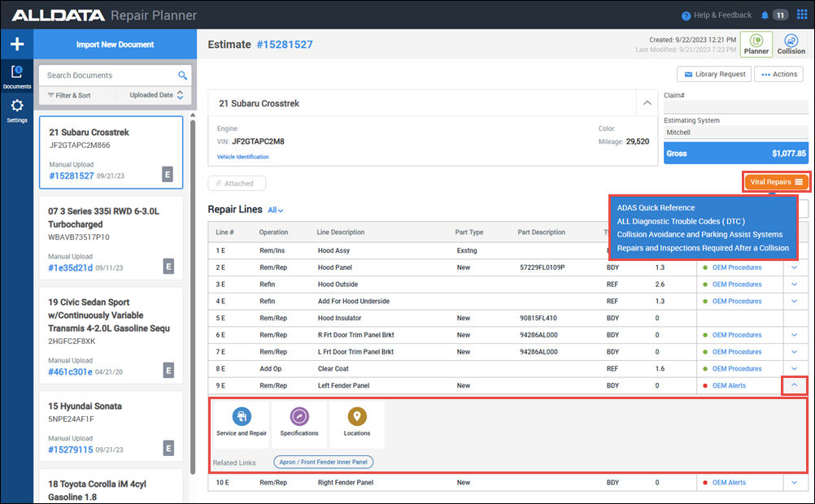Click the Import New Document button
Image resolution: width=815 pixels, height=504 pixels.
pos(115,45)
